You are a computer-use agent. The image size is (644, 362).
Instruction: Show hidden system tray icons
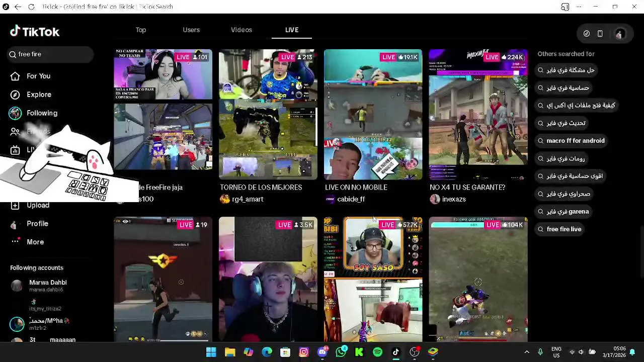click(x=527, y=352)
